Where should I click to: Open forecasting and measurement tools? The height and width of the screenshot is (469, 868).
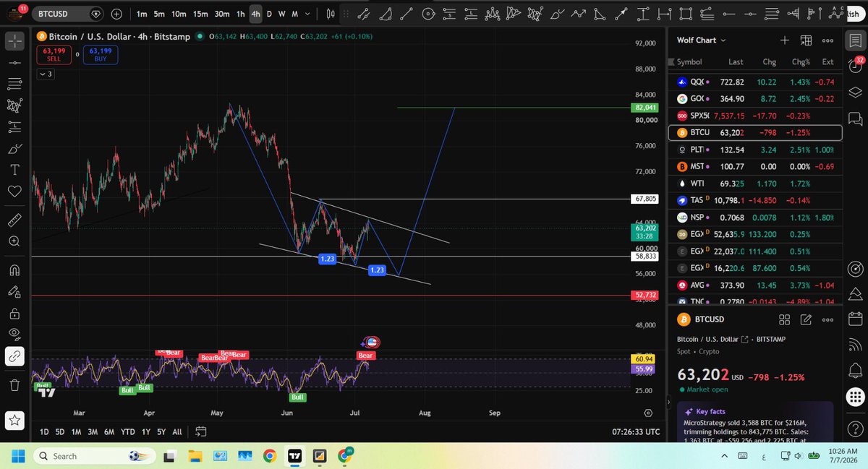(x=14, y=127)
